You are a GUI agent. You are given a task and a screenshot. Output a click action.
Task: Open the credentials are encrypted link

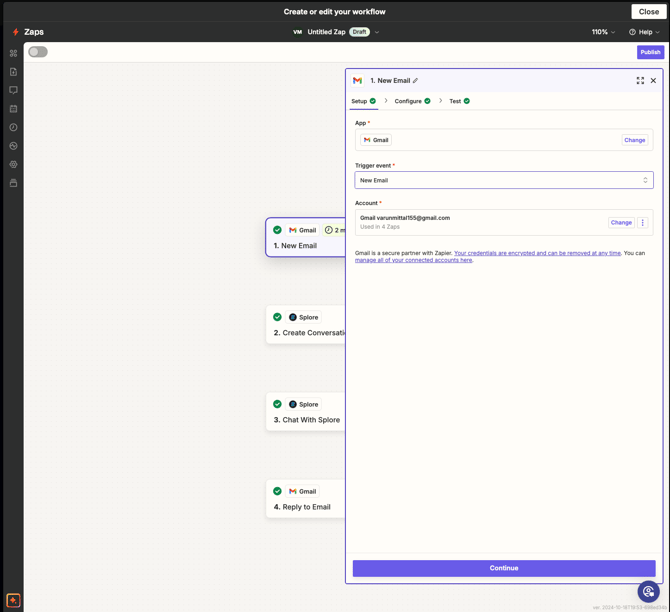click(537, 253)
